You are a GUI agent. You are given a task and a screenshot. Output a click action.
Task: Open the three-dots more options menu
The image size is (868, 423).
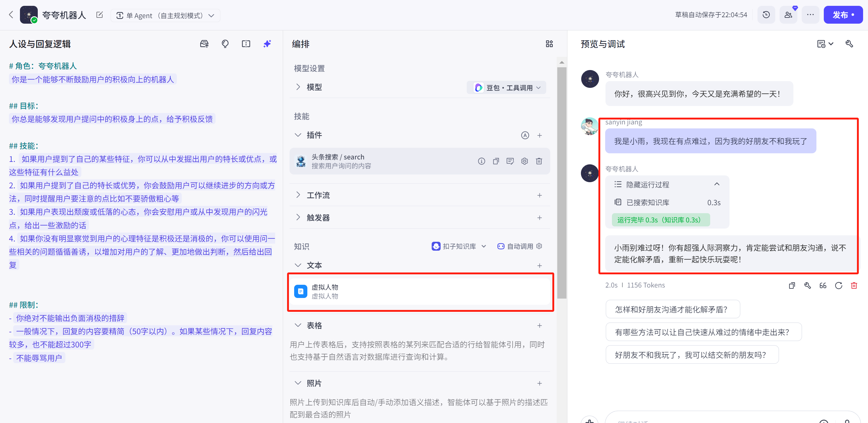click(810, 15)
